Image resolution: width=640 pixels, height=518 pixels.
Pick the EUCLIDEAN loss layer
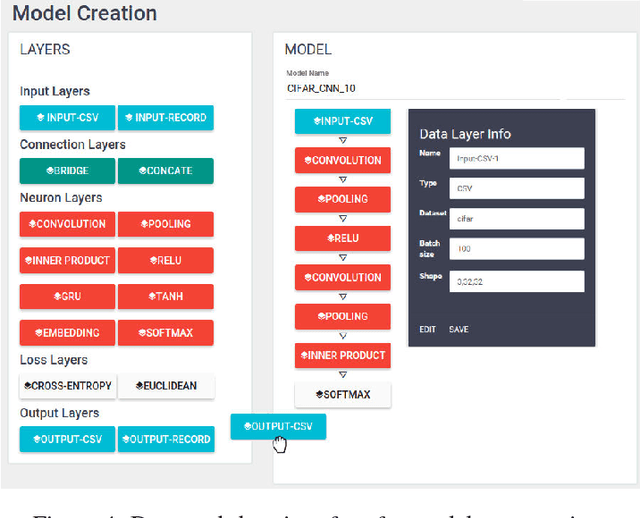(166, 386)
